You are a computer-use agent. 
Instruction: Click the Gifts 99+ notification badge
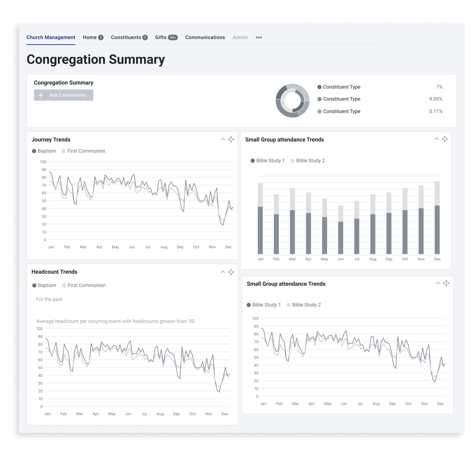173,37
